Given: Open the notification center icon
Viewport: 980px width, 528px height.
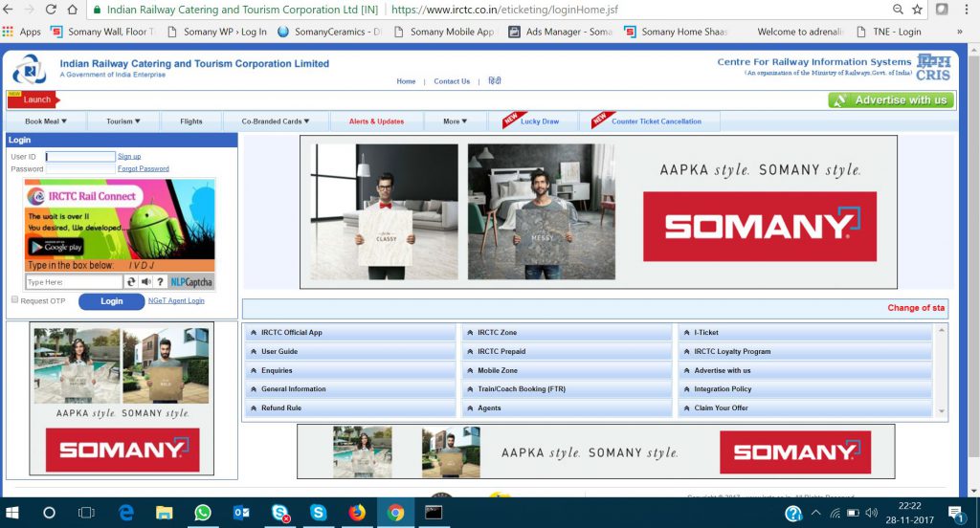Looking at the screenshot, I should coord(956,515).
